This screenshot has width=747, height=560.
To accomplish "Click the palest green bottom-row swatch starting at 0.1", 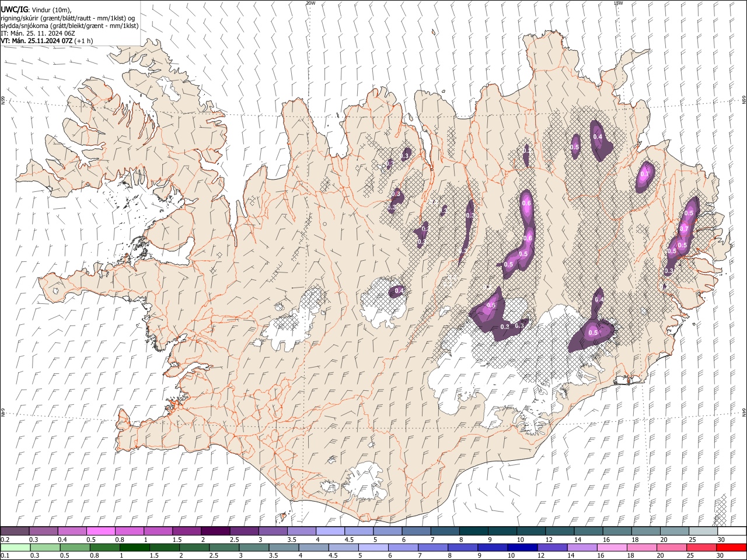I will (15, 547).
